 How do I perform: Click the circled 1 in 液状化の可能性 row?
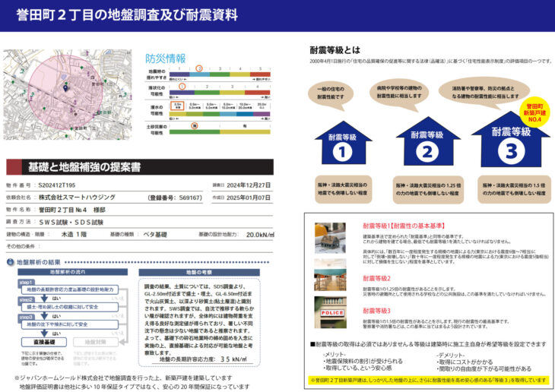click(x=182, y=87)
